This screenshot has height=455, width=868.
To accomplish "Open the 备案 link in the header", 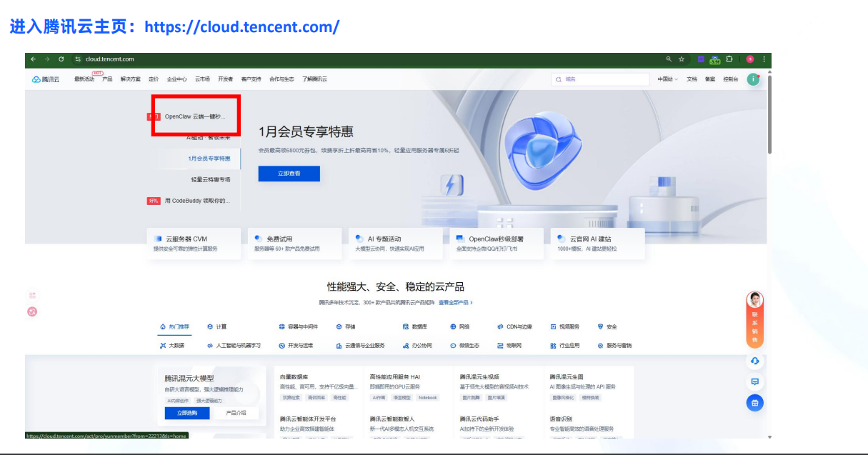I will pyautogui.click(x=710, y=79).
